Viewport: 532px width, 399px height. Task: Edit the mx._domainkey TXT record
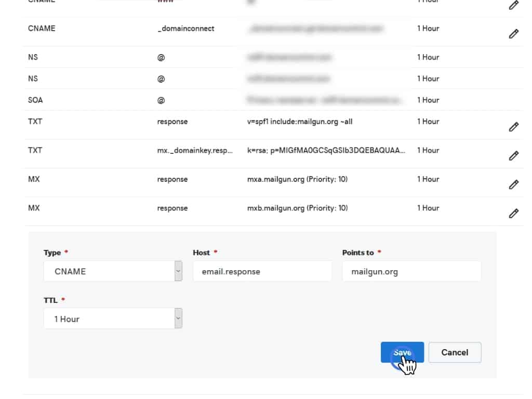click(513, 155)
